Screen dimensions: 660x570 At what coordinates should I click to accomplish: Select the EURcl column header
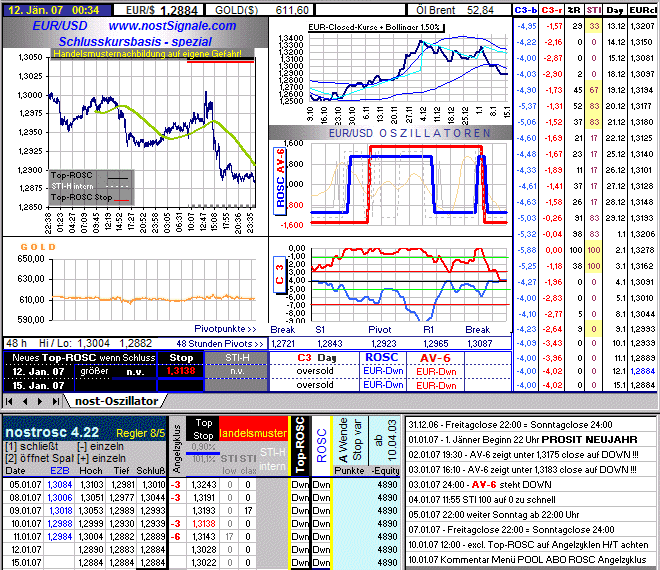click(642, 10)
